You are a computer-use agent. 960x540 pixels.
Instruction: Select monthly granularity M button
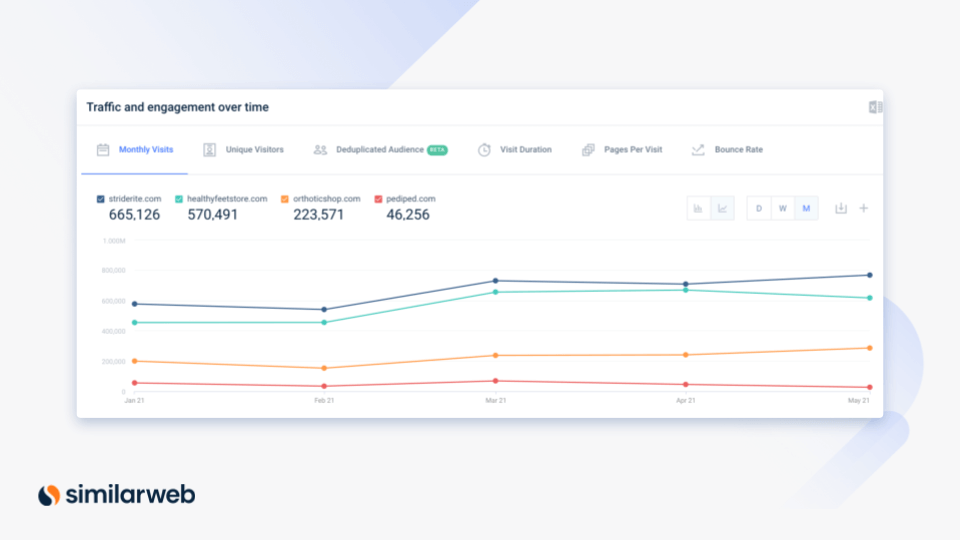click(x=806, y=209)
